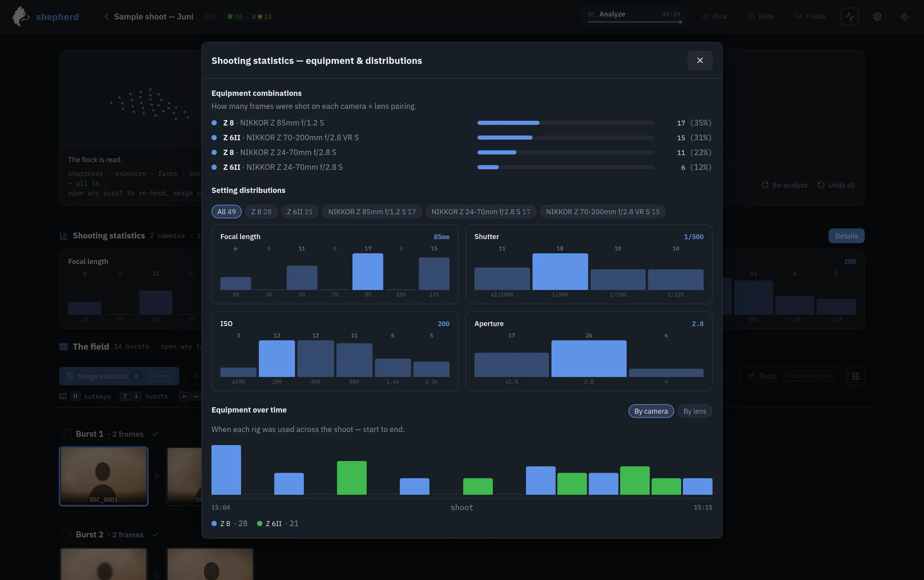Filter by NIKKOR Z 70-200mm f/2.8 VR S chip
Image resolution: width=924 pixels, height=580 pixels.
[x=603, y=212]
